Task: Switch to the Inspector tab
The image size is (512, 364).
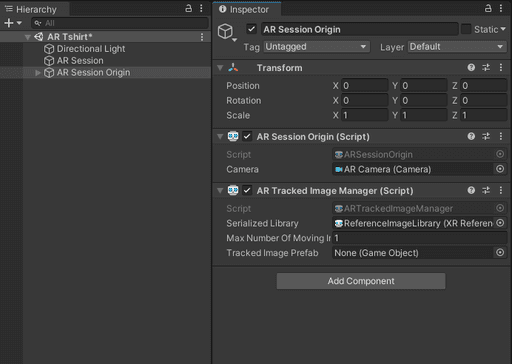Action: pos(247,9)
